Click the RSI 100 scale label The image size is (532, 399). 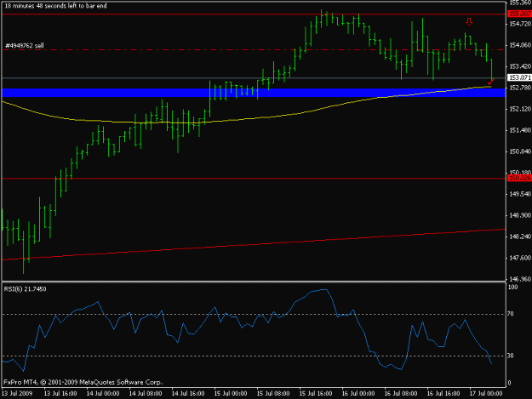point(512,288)
